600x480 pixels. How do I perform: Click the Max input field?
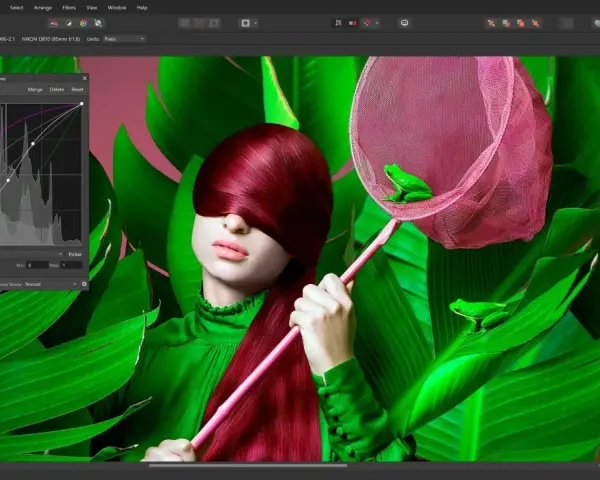pos(71,265)
